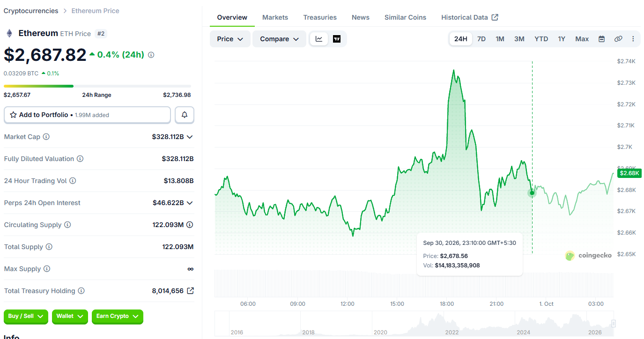Click Add to Portfolio button
Screen dimensions: 644x339
pyautogui.click(x=87, y=115)
